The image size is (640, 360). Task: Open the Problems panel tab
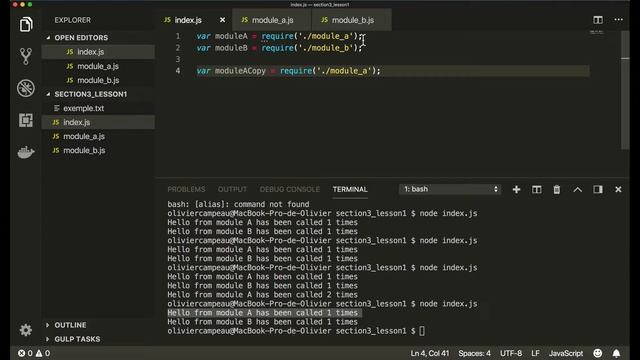pos(186,189)
